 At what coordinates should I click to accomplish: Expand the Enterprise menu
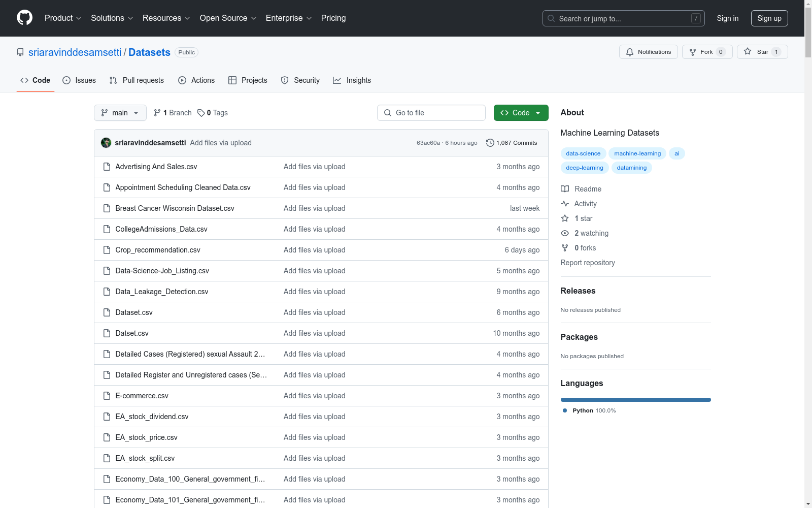pyautogui.click(x=289, y=18)
